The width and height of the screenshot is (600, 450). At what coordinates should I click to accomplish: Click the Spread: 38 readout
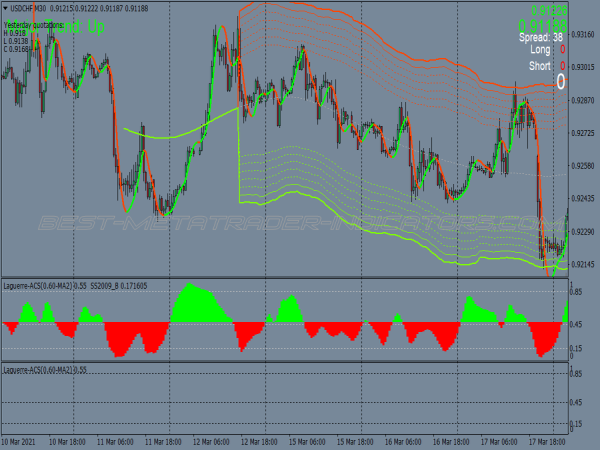coord(541,36)
